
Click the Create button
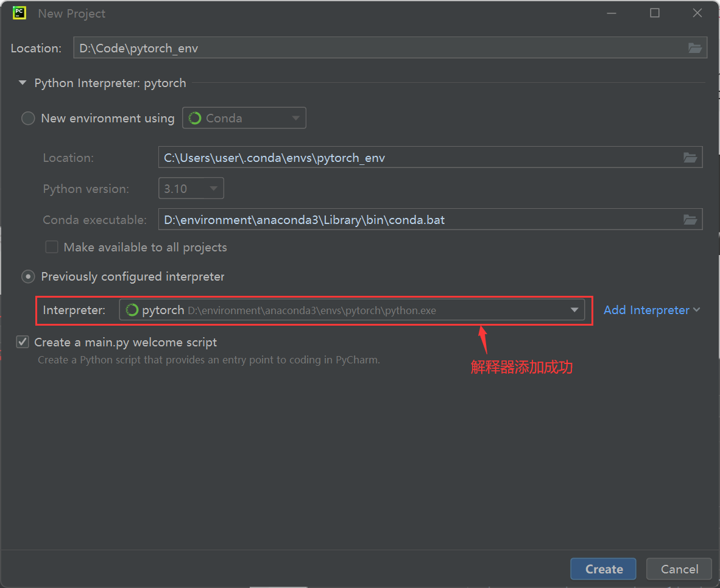604,569
